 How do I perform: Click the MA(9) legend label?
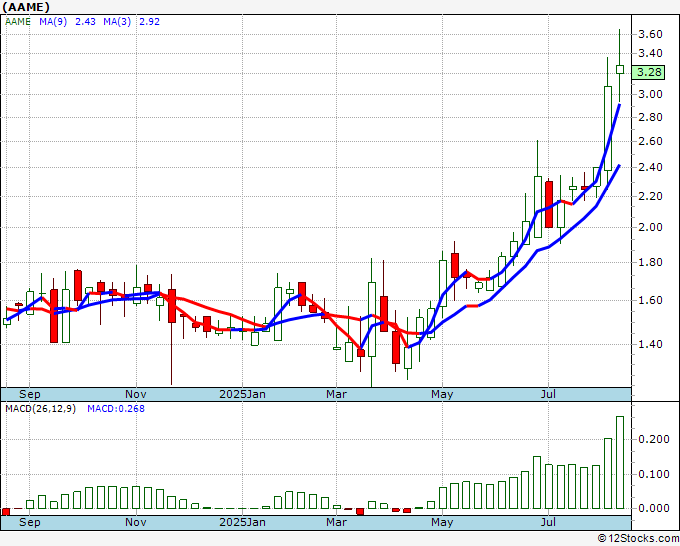click(x=53, y=22)
